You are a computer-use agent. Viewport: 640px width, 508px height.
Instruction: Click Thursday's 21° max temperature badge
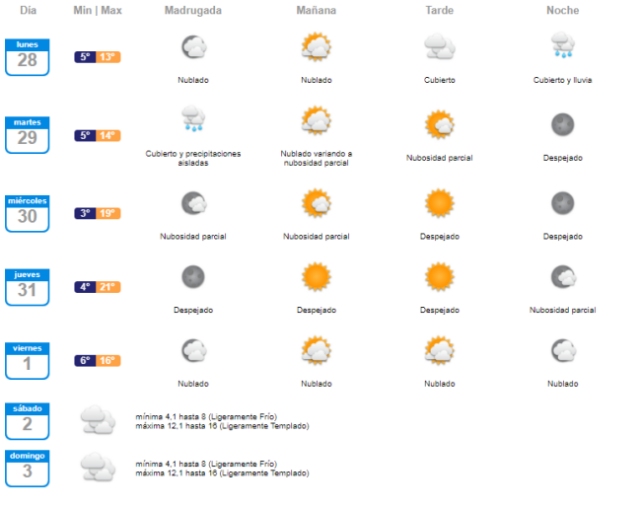(x=109, y=287)
